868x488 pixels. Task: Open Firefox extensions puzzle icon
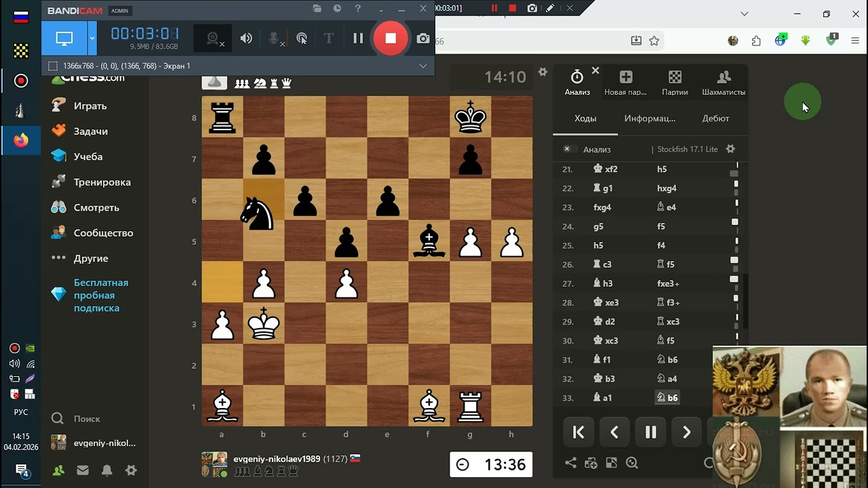point(756,41)
